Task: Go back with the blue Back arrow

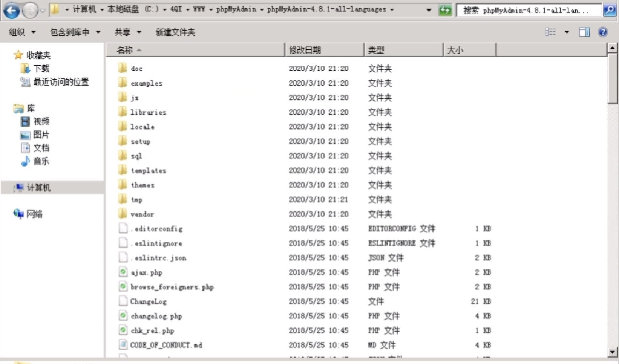Action: pos(11,10)
